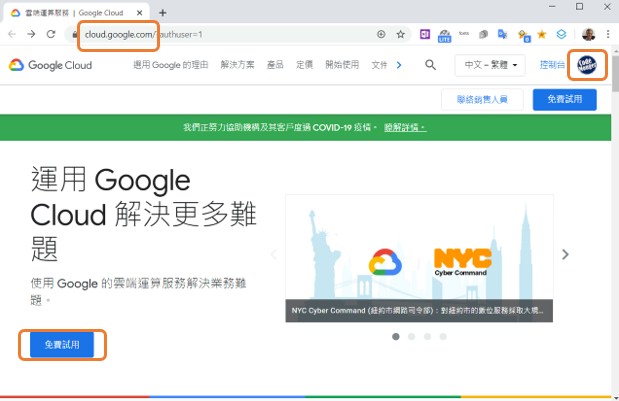Open Chrome profile avatar in toolbar

589,34
